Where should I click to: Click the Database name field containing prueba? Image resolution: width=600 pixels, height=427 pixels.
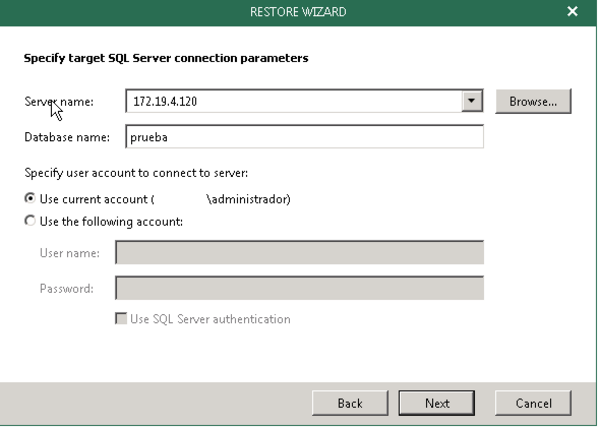pyautogui.click(x=304, y=137)
